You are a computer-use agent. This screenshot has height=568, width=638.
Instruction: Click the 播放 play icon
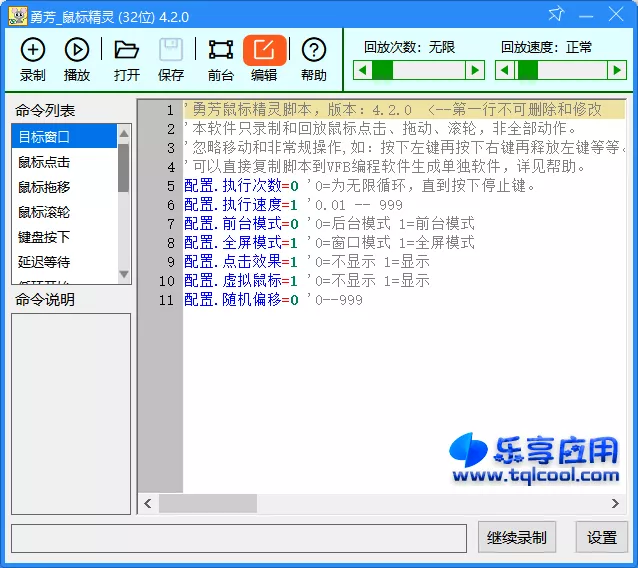point(76,50)
